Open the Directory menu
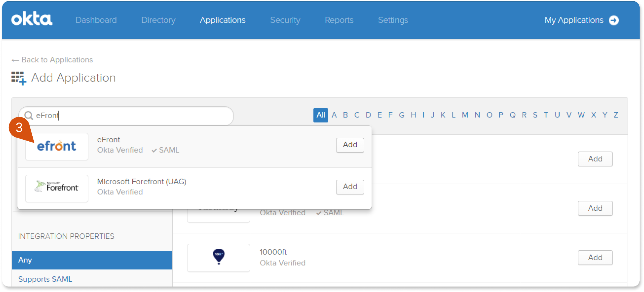 [158, 20]
